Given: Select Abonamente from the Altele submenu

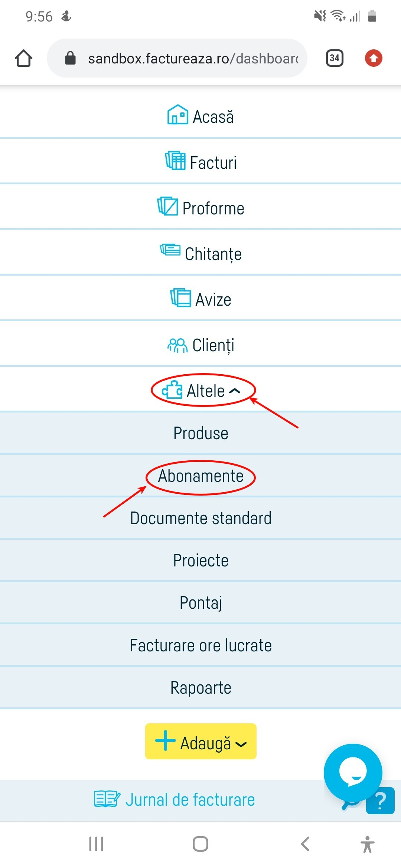Looking at the screenshot, I should click(200, 476).
